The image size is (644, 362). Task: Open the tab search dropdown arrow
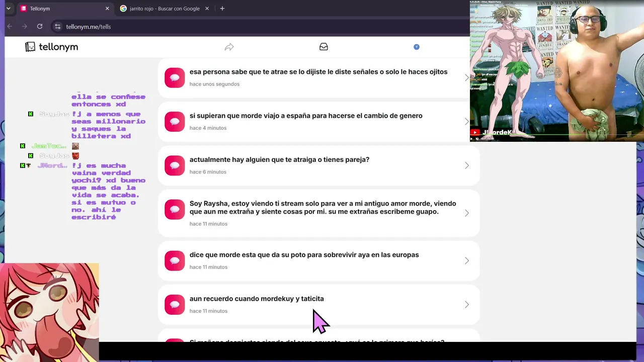[x=8, y=9]
